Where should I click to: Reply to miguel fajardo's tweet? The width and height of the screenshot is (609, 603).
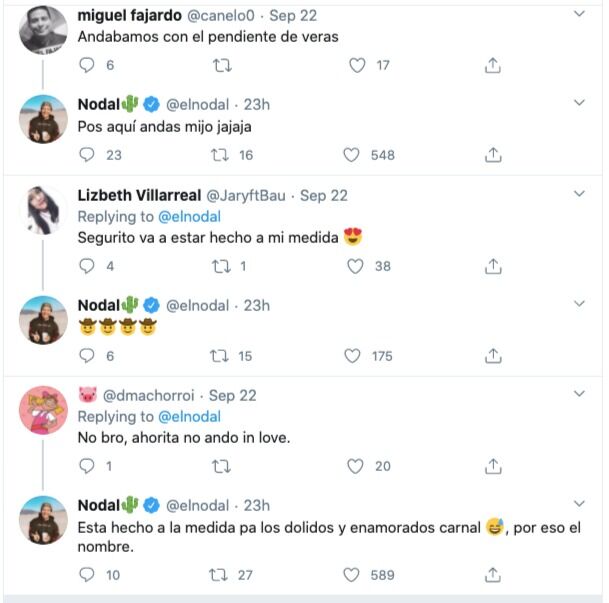(x=87, y=65)
